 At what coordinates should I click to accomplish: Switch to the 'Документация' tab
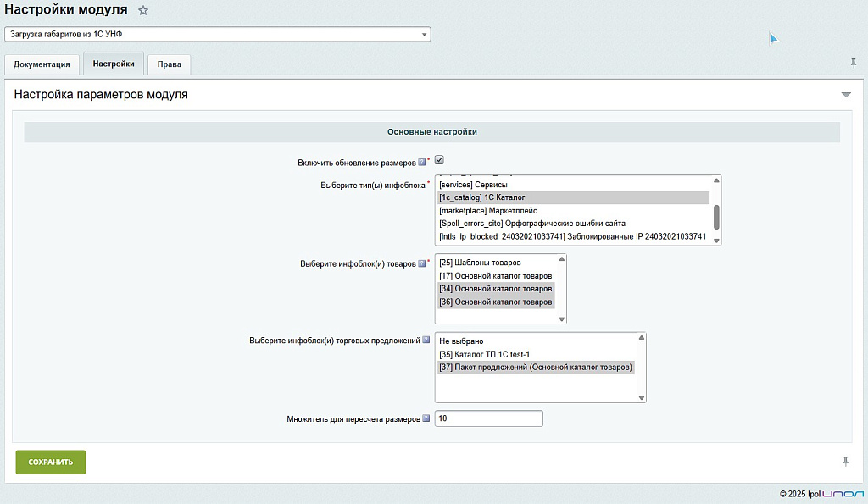42,64
